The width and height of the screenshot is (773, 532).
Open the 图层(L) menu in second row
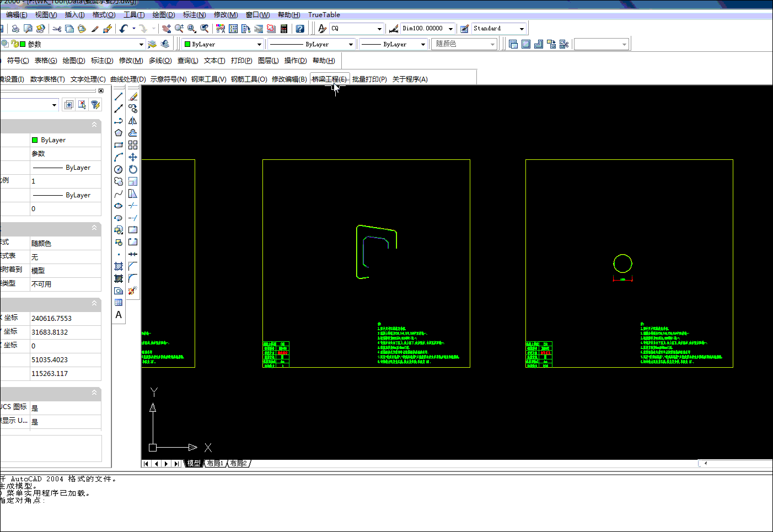coord(269,61)
